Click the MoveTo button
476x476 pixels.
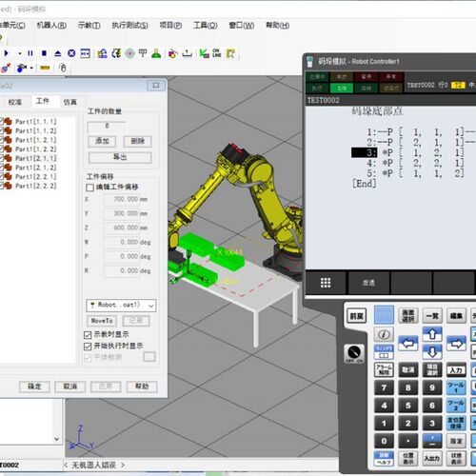pos(102,321)
